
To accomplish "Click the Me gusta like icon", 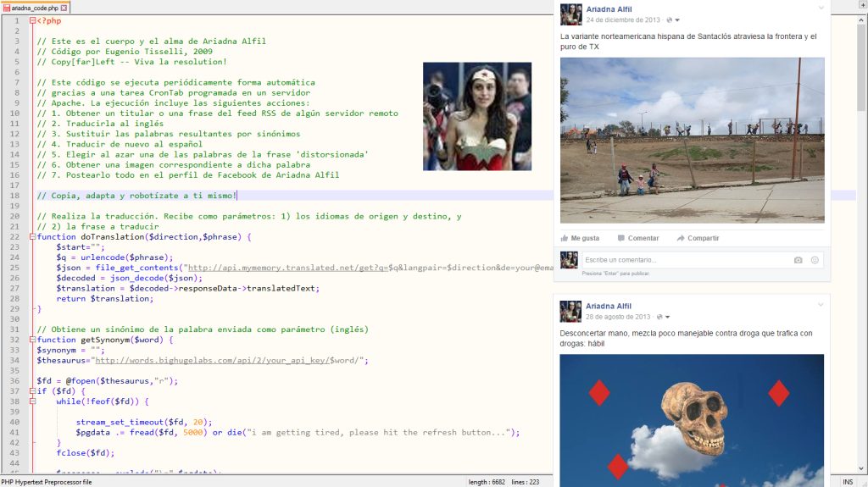I will click(564, 238).
